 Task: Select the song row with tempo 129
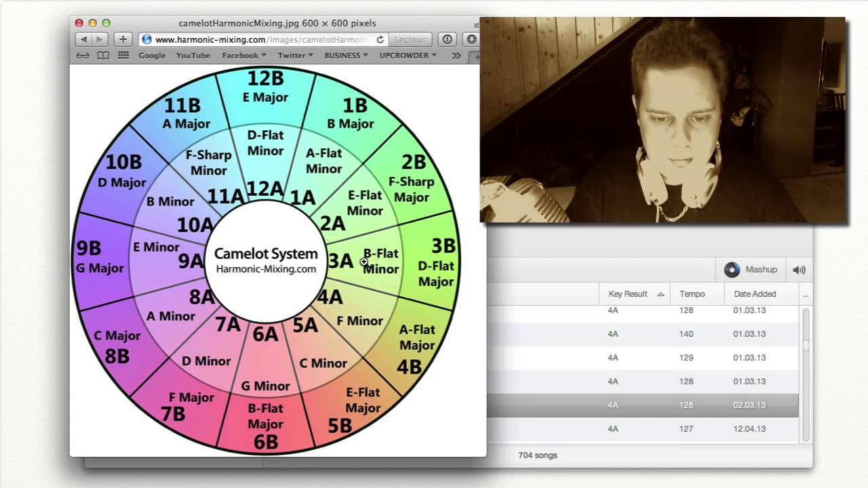tap(643, 358)
